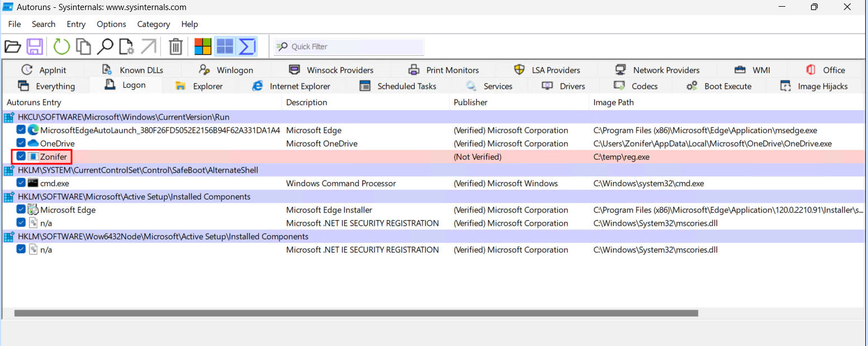This screenshot has height=346, width=868.
Task: Open the AppInit tab via its gear icon
Action: tap(27, 70)
